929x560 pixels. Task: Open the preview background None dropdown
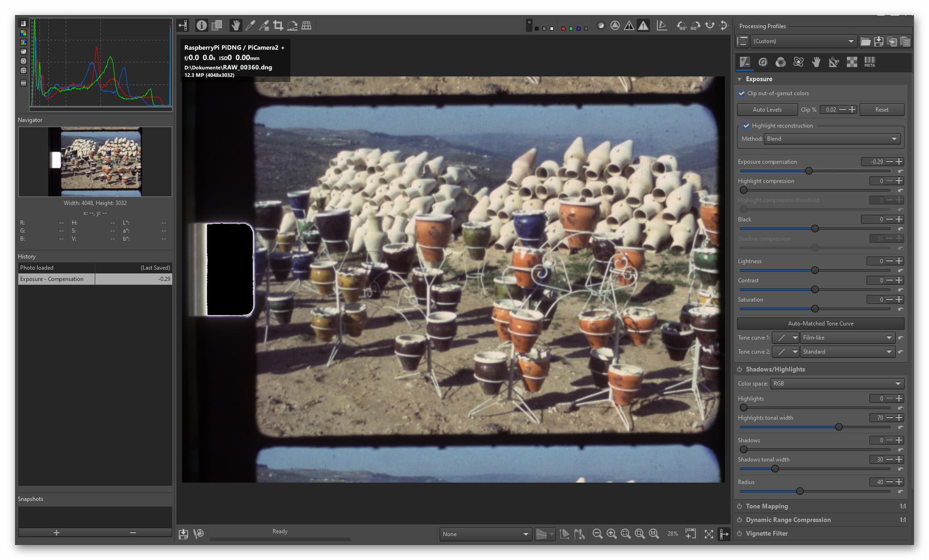coord(485,534)
